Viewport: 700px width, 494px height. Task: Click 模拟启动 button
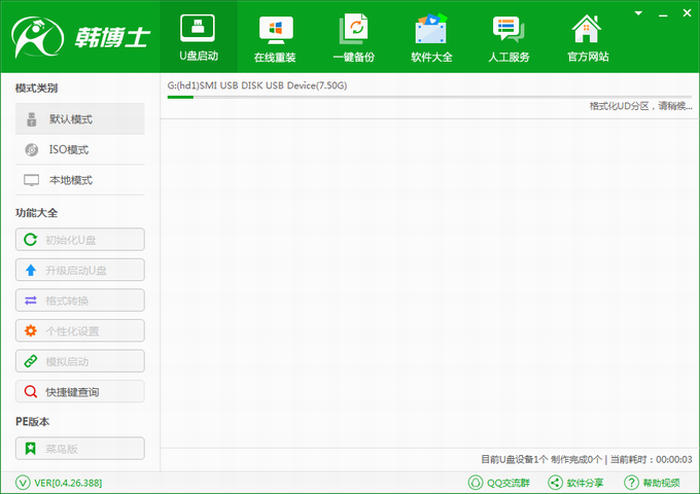click(x=80, y=361)
